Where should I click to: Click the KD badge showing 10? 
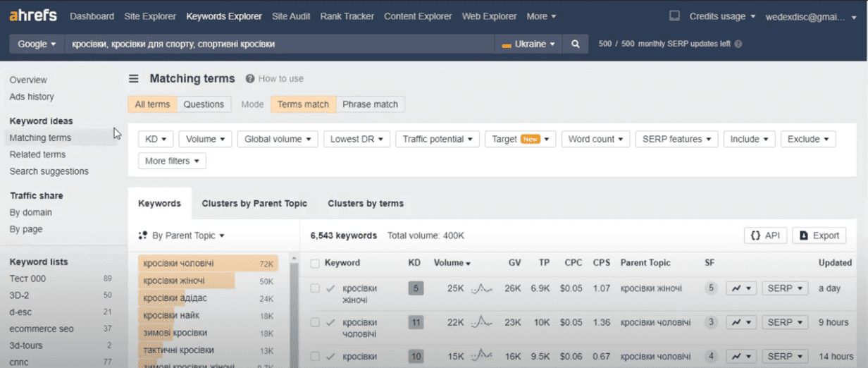(416, 356)
